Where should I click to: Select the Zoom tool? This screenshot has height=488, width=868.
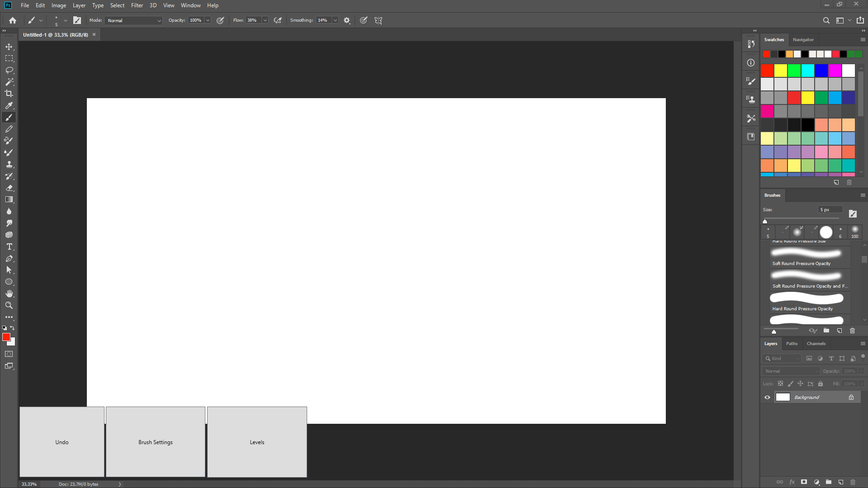(9, 305)
